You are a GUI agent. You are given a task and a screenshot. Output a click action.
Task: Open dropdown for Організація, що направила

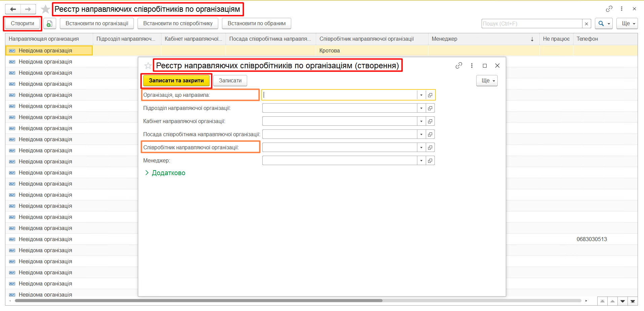(421, 95)
